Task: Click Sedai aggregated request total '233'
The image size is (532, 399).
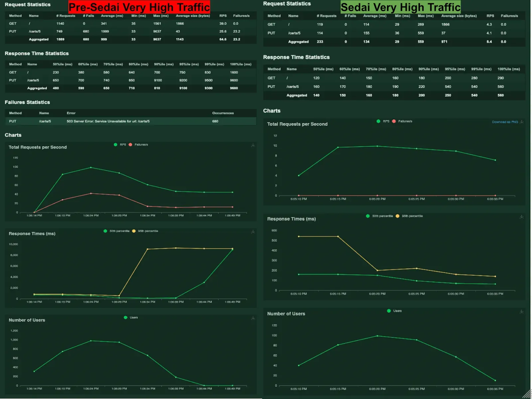Action: (x=320, y=42)
